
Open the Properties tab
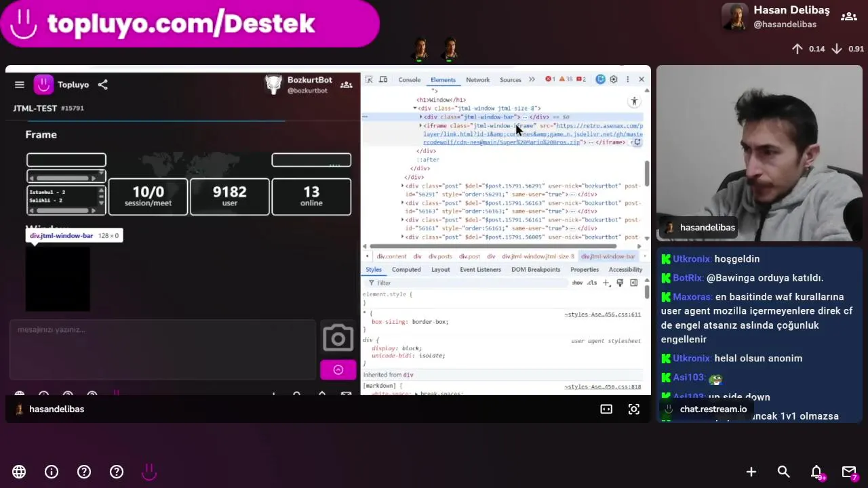click(585, 270)
